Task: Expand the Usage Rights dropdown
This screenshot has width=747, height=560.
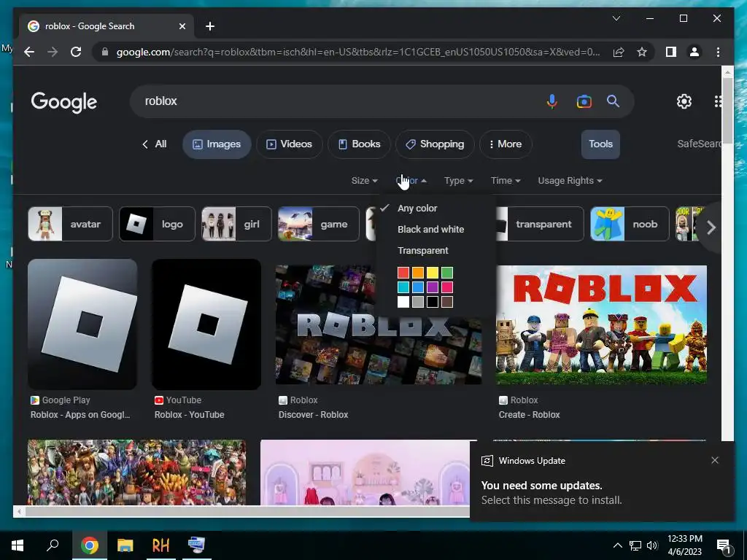Action: click(x=570, y=181)
